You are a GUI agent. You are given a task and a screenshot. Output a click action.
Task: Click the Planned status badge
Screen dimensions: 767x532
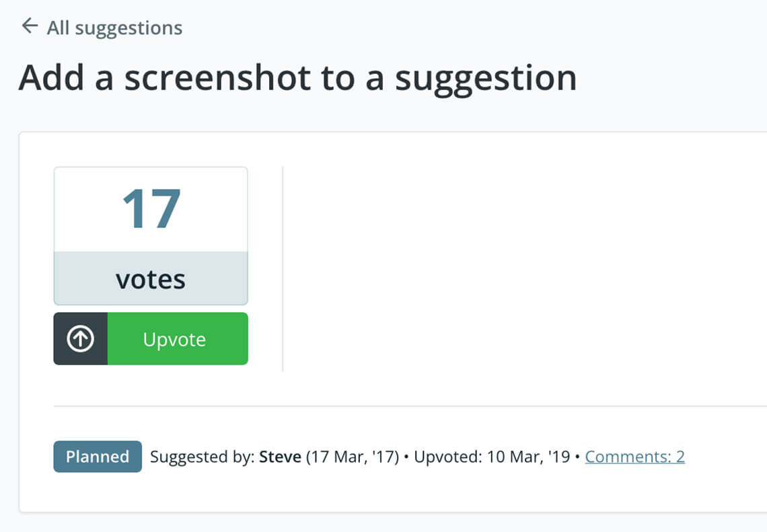point(97,456)
